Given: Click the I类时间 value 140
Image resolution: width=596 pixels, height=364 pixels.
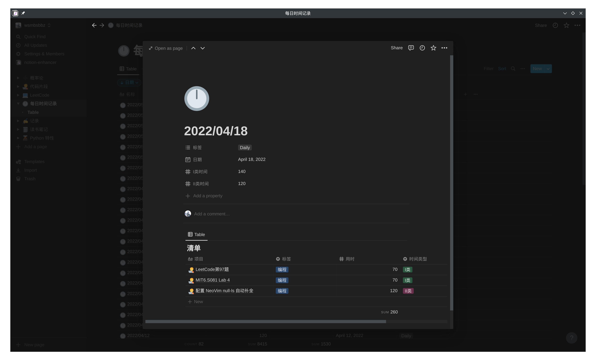Looking at the screenshot, I should coord(242,172).
